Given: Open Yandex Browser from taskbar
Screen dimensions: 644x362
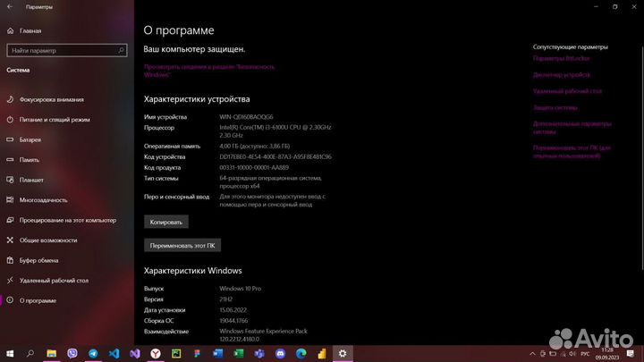Looking at the screenshot, I should 156,353.
